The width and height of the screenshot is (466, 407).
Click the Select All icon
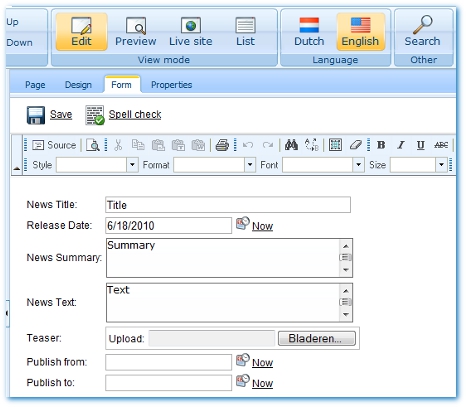(335, 145)
